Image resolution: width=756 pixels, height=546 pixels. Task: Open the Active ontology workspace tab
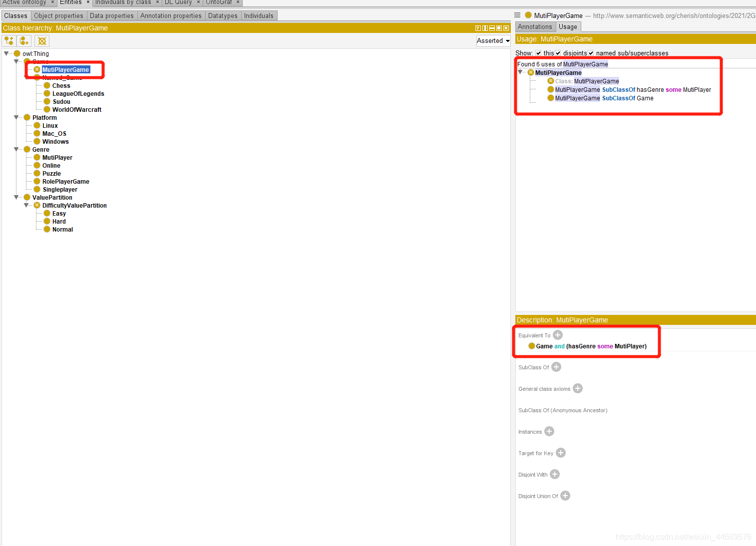click(24, 2)
